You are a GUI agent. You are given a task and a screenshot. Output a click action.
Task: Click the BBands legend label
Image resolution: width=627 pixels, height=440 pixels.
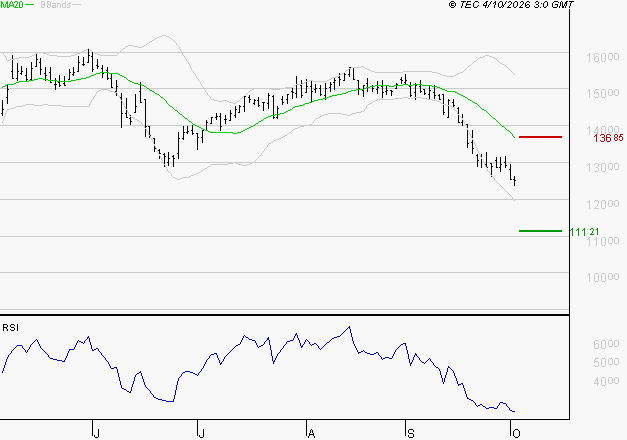pos(56,5)
